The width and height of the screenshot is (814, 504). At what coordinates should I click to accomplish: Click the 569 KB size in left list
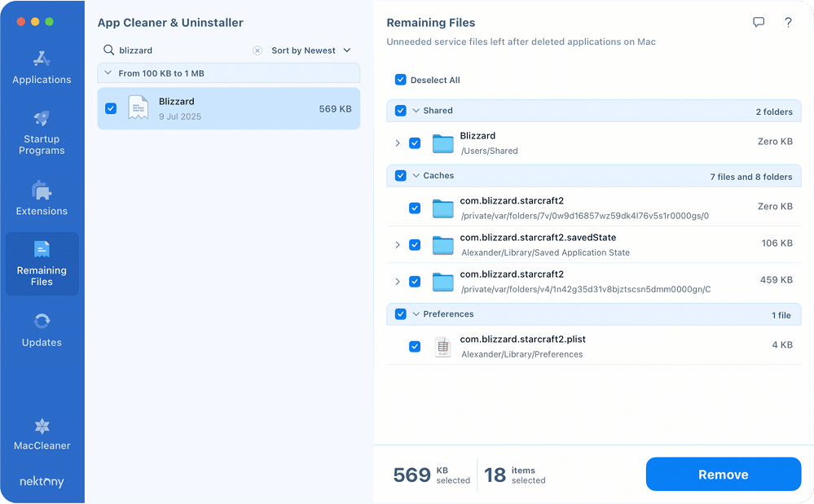336,109
